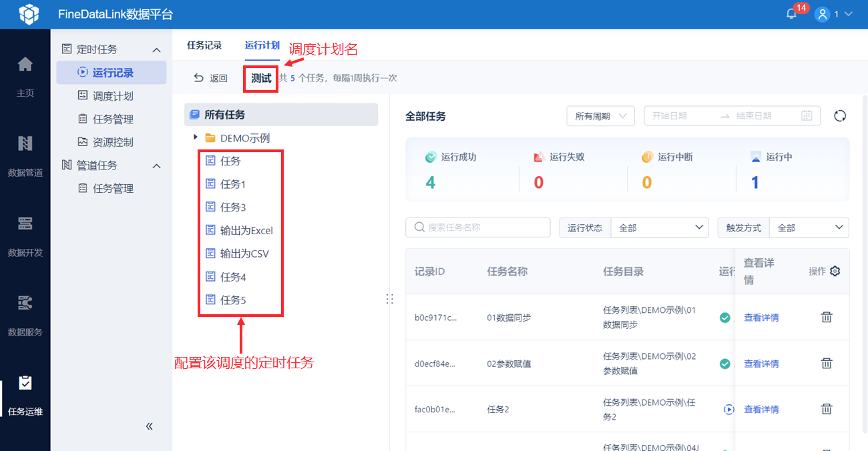
Task: Filter by 运行成功 count card
Action: pyautogui.click(x=463, y=170)
